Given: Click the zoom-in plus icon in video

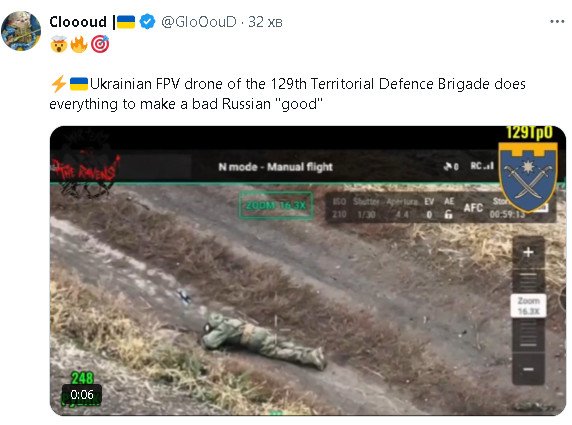Looking at the screenshot, I should 528,252.
